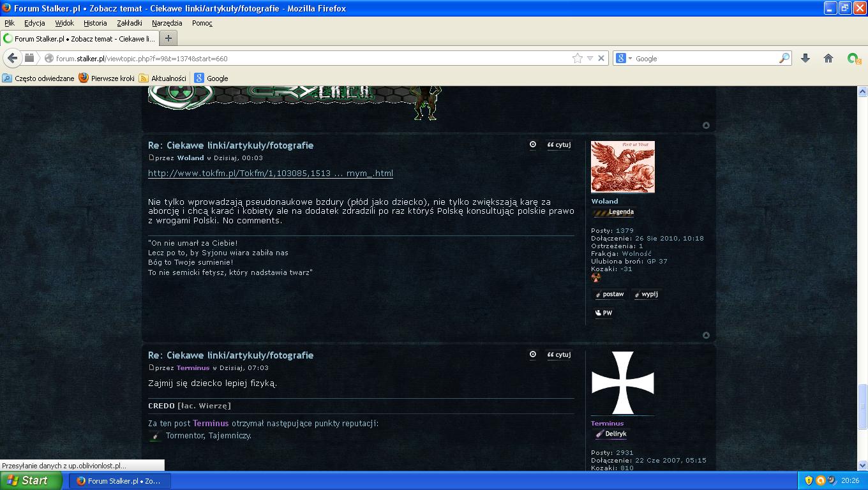Open Woland's post count 1379
Screen dimensions: 868x490
pos(625,230)
